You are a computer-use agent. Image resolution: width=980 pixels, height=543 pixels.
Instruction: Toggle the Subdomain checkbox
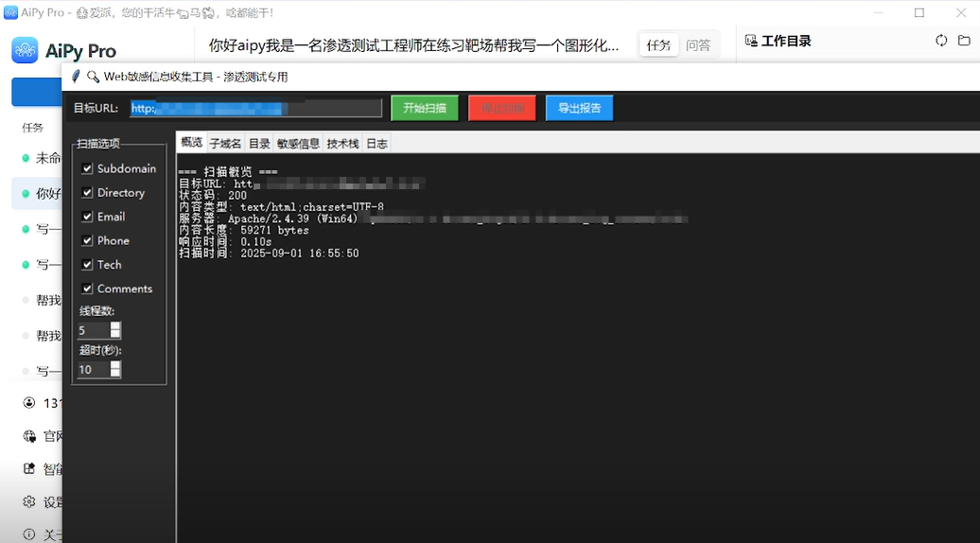(87, 168)
